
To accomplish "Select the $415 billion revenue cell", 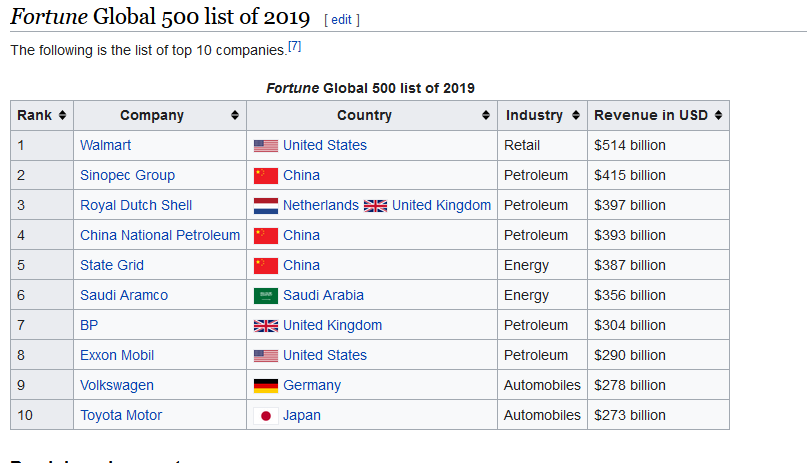I will 658,175.
